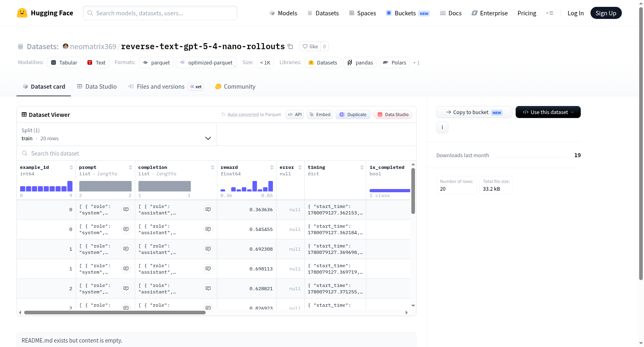Focus the Search this dataset field

pos(217,154)
